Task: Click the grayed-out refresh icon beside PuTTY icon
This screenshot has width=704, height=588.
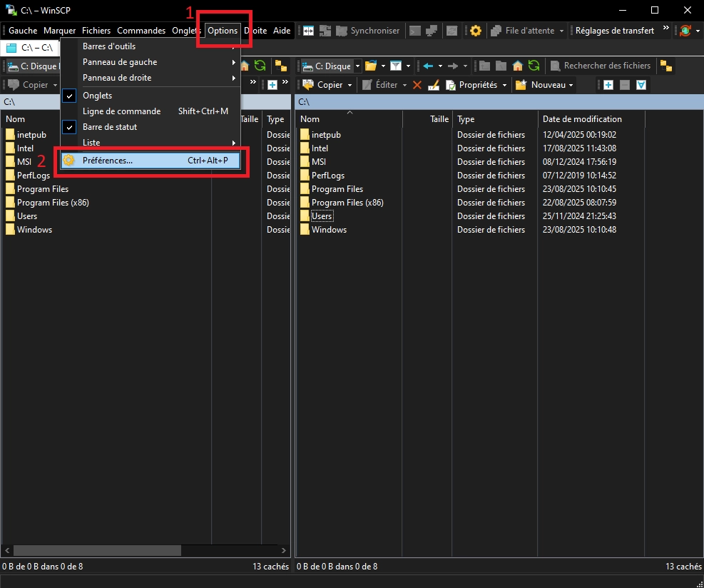Action: pyautogui.click(x=452, y=31)
